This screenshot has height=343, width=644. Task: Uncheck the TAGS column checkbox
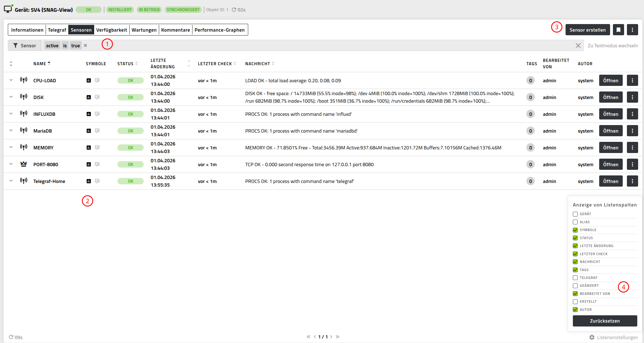pyautogui.click(x=575, y=270)
